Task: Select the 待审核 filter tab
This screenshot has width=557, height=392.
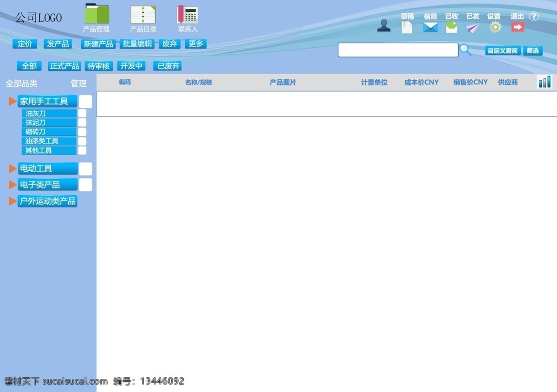Action: pyautogui.click(x=99, y=66)
